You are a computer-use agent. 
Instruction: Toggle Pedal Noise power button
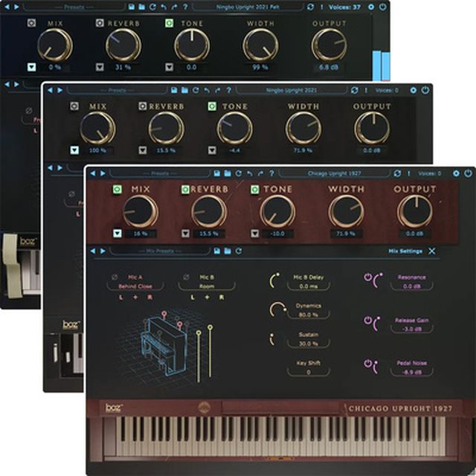click(x=367, y=364)
